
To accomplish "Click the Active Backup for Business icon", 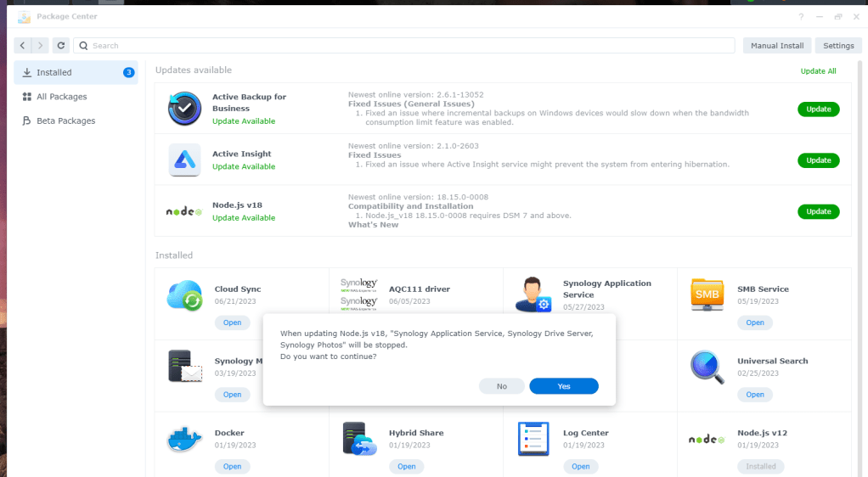I will point(184,109).
